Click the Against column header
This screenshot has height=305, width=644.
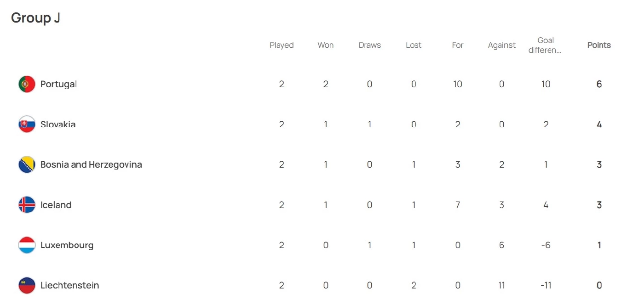point(502,45)
